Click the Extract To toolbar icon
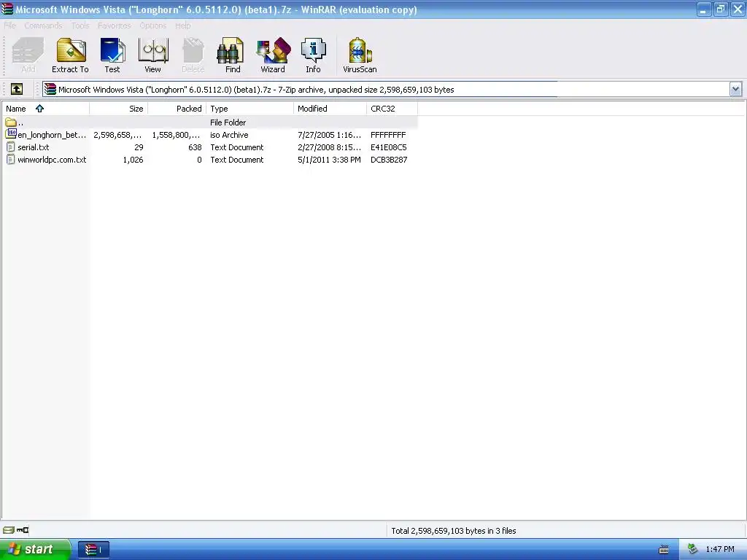 pyautogui.click(x=71, y=55)
